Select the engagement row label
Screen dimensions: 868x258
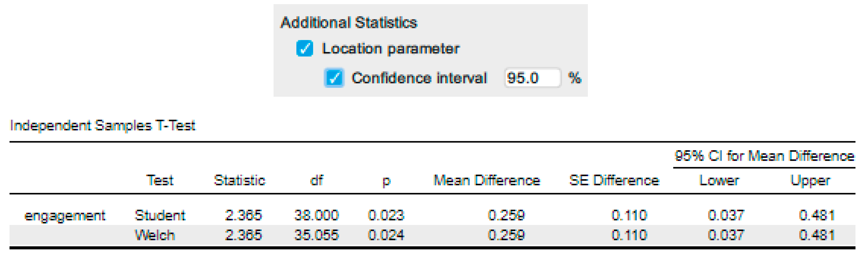(x=65, y=216)
